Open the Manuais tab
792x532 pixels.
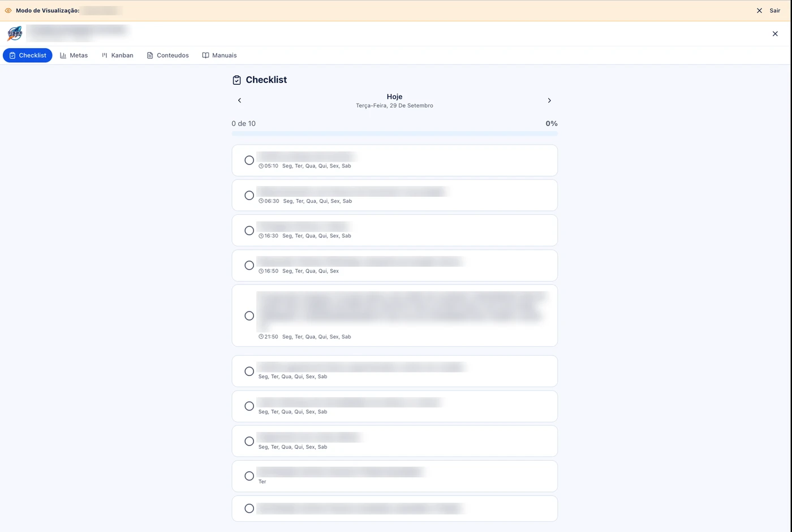(219, 55)
